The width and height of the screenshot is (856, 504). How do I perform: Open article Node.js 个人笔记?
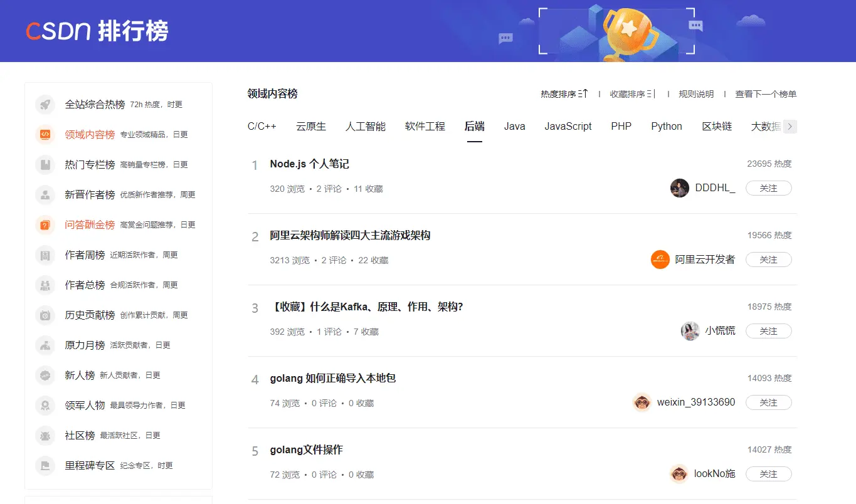click(309, 164)
